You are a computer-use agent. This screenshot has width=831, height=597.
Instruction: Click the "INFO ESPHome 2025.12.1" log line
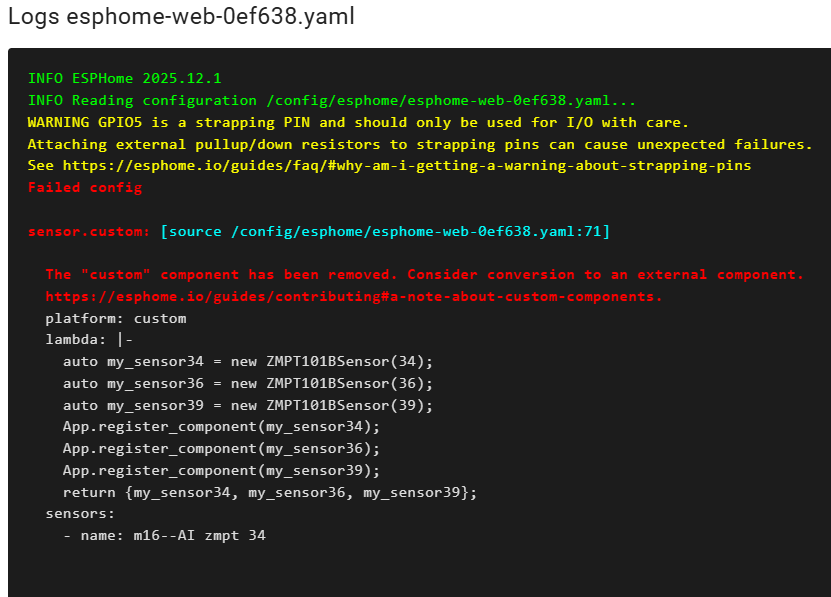[124, 78]
